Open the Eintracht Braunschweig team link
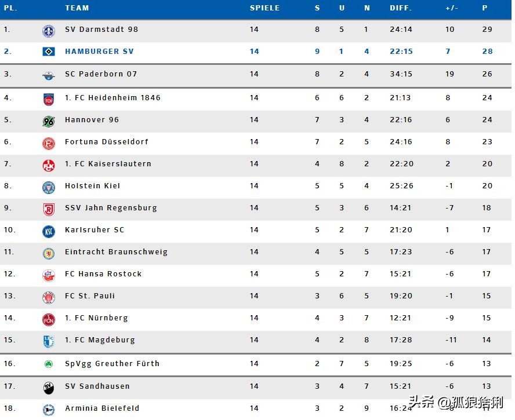Image resolution: width=515 pixels, height=420 pixels. tap(116, 252)
